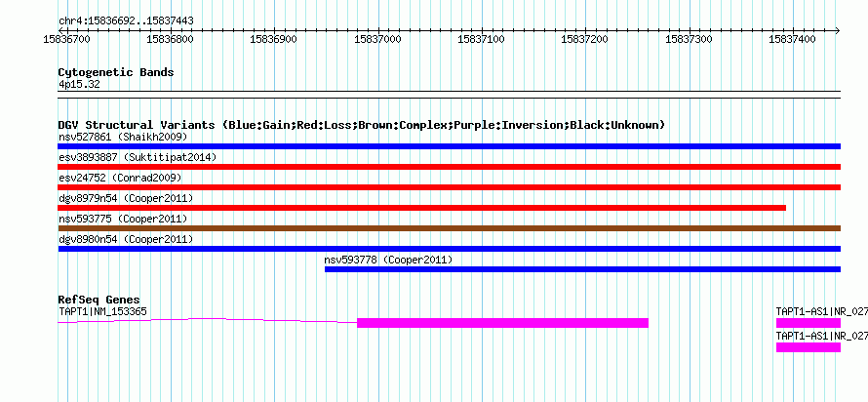
Task: Click the DGV Structural Variants track title
Action: point(361,125)
